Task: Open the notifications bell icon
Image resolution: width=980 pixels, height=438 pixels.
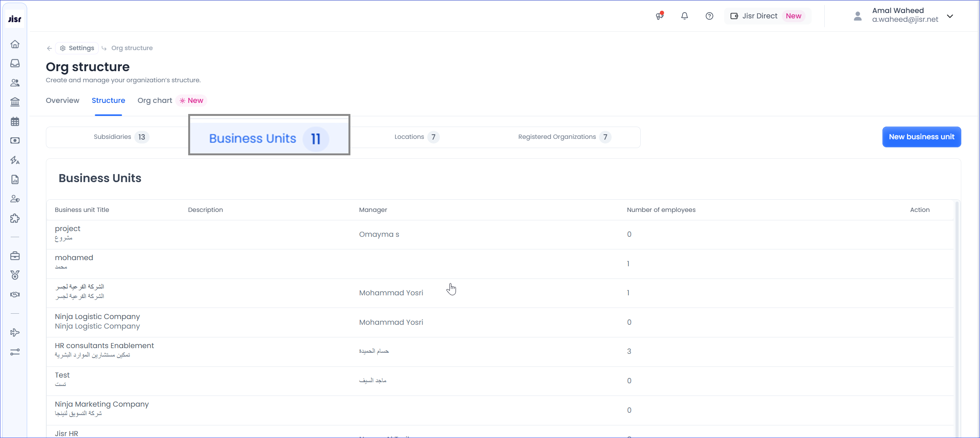Action: [x=684, y=16]
